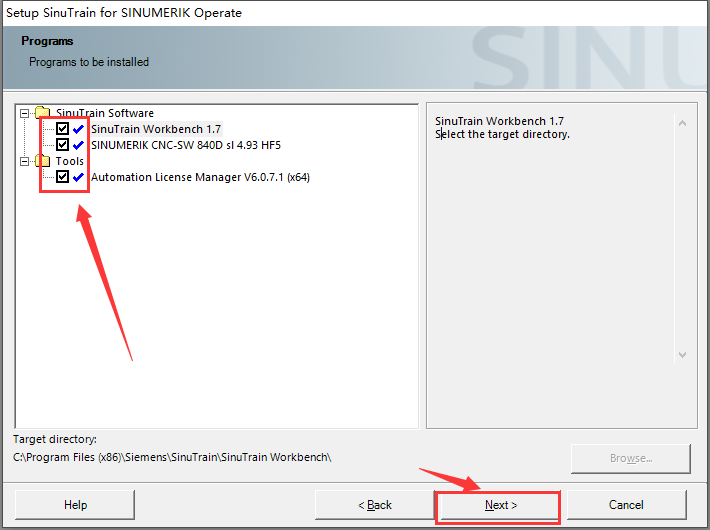Click the target directory path text
This screenshot has width=710, height=530.
click(x=173, y=457)
